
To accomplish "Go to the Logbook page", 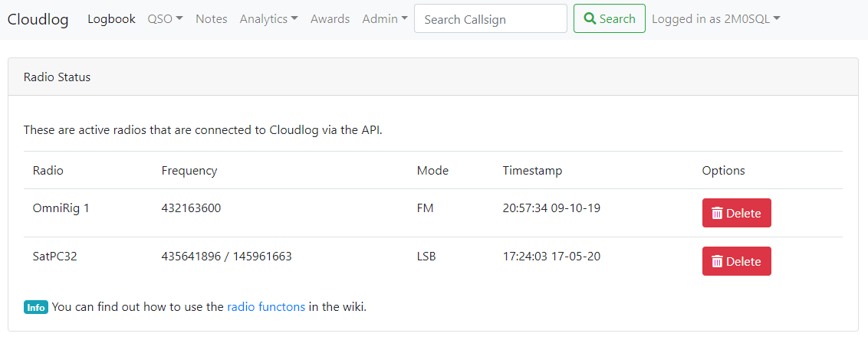I will pos(111,19).
